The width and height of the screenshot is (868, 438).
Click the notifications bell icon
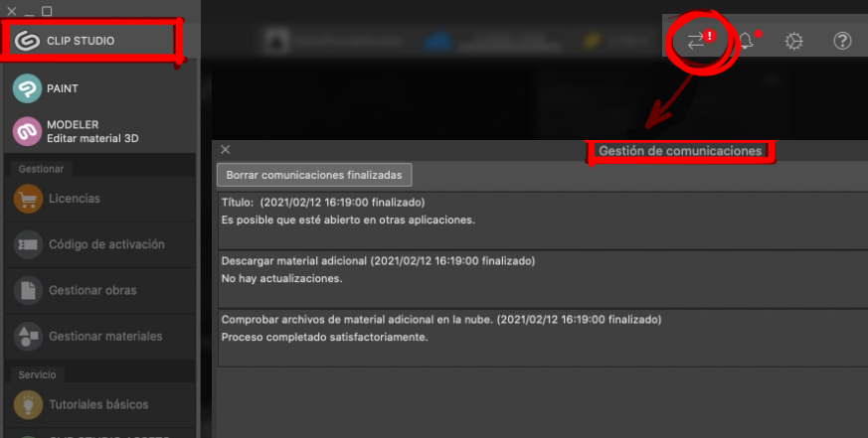coord(746,42)
